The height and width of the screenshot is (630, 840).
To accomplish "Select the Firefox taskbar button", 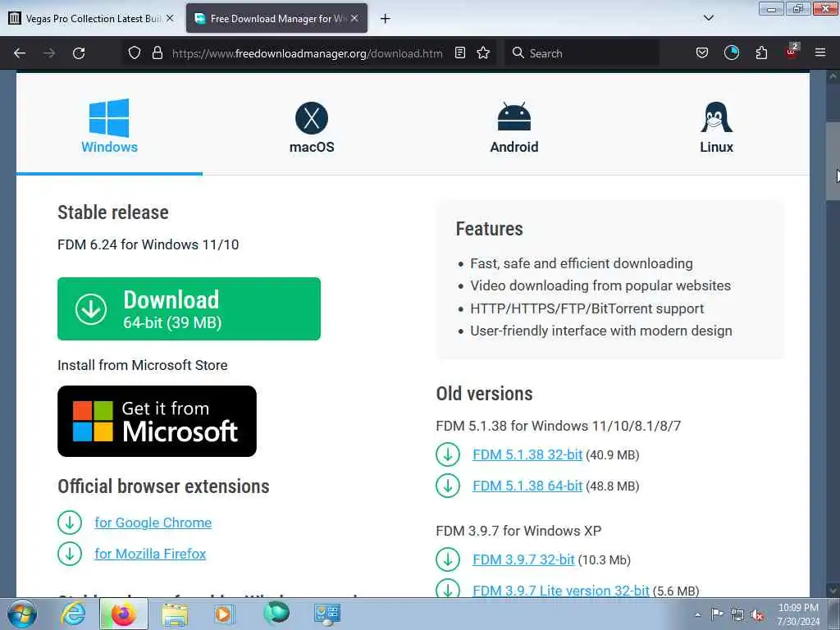I will pyautogui.click(x=124, y=614).
